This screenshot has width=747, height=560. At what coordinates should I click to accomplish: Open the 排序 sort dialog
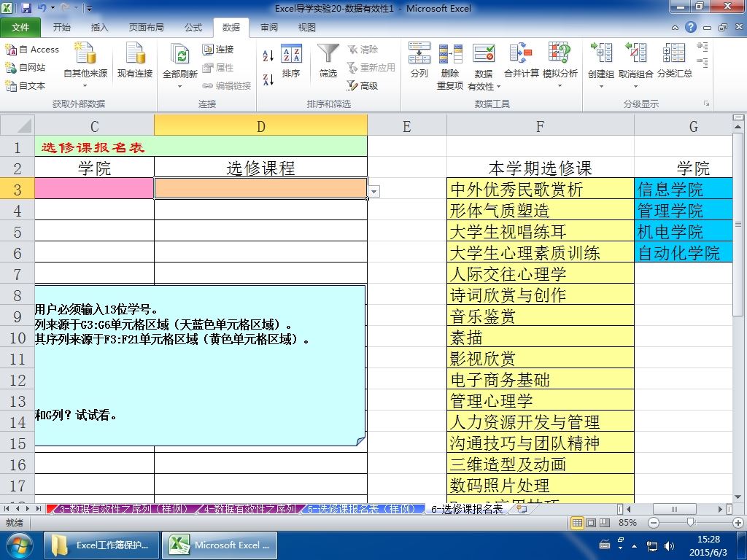click(x=291, y=61)
